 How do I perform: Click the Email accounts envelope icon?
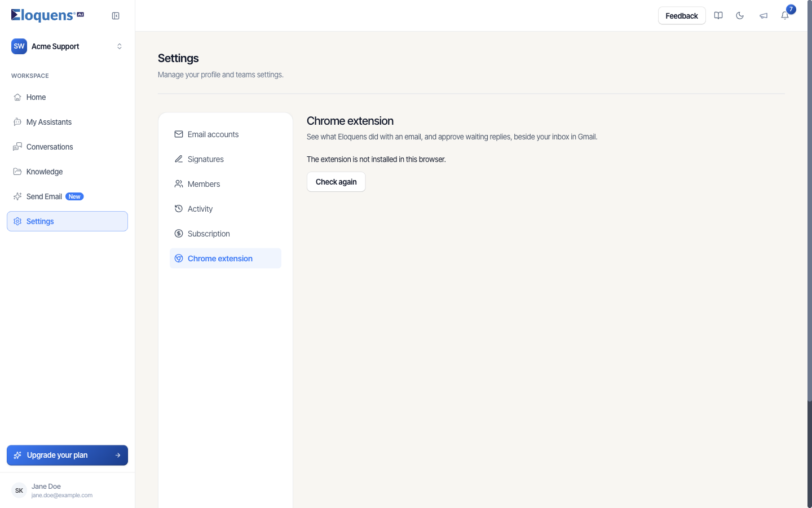coord(179,134)
